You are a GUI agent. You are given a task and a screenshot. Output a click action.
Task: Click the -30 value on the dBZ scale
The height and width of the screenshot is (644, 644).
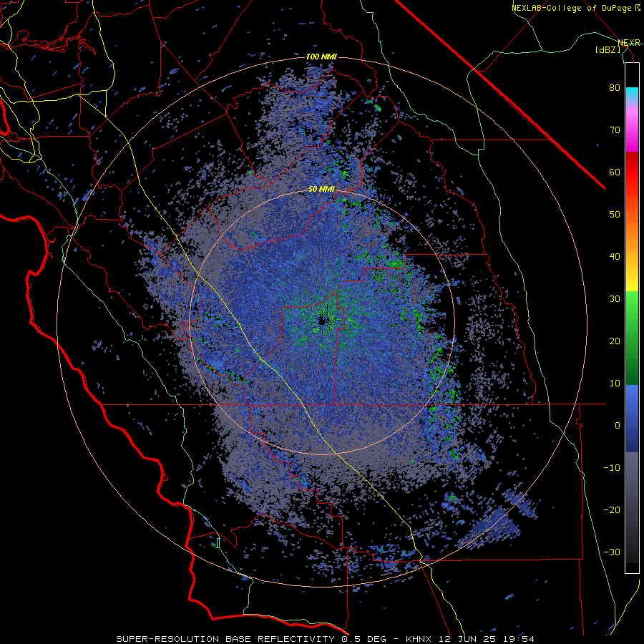(x=612, y=552)
